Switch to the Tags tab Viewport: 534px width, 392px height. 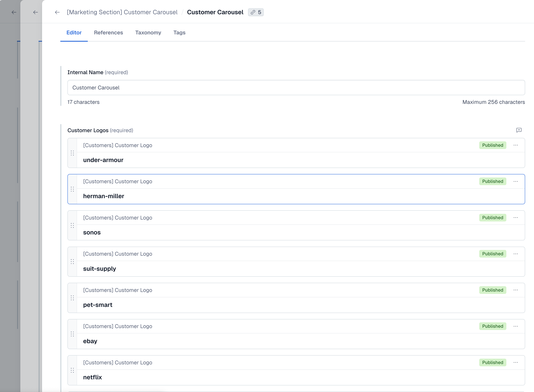tap(179, 33)
